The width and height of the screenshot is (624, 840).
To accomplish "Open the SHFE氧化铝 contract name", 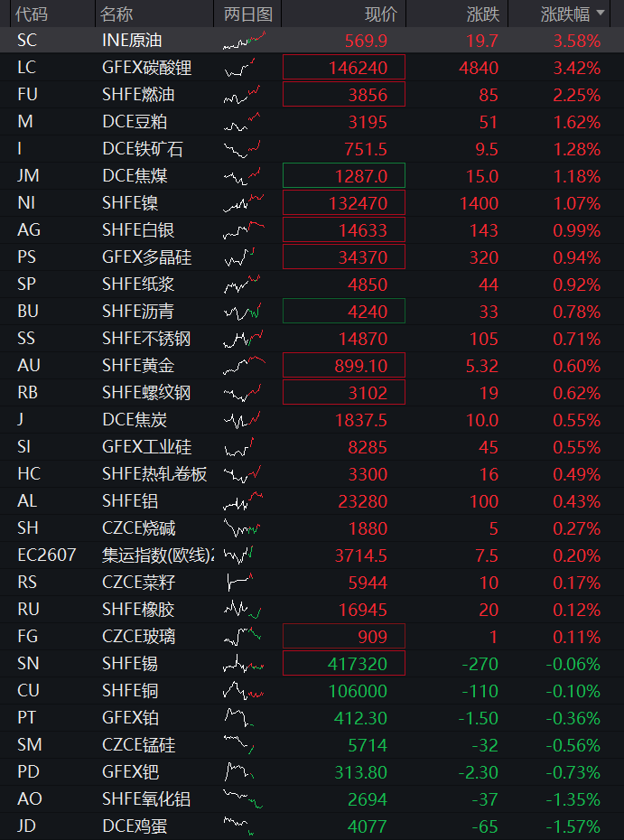I will coord(146,799).
